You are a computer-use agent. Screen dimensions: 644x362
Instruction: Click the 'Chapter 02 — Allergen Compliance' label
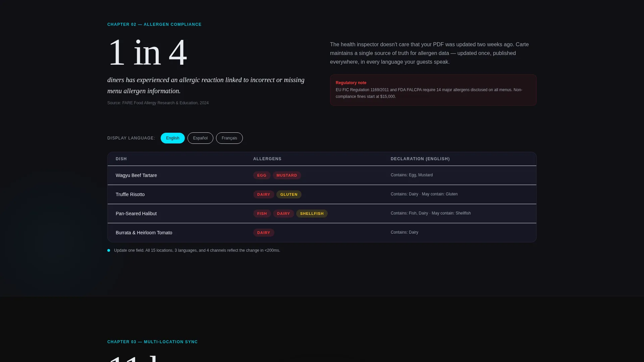coord(154,24)
